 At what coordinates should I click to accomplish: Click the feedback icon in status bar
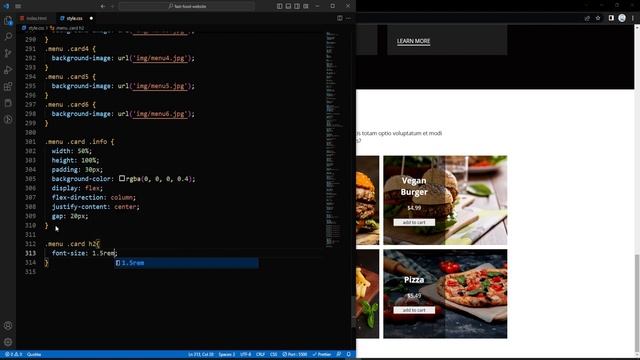(339, 354)
